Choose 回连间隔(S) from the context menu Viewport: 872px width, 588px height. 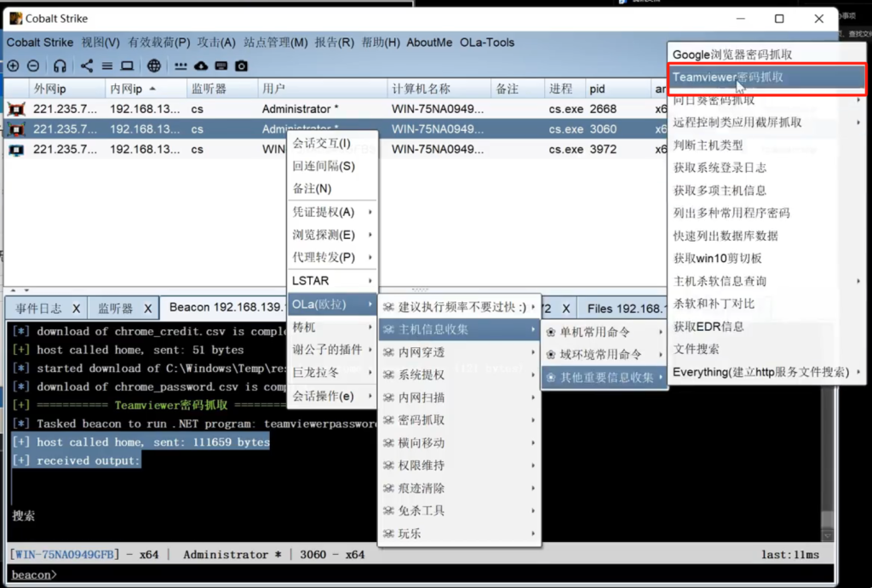[332, 166]
